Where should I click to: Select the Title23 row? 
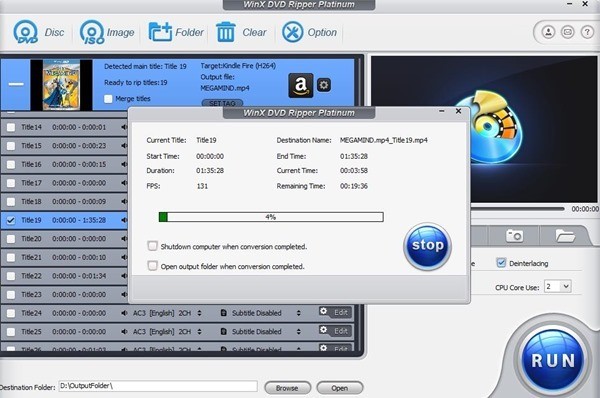tap(64, 295)
